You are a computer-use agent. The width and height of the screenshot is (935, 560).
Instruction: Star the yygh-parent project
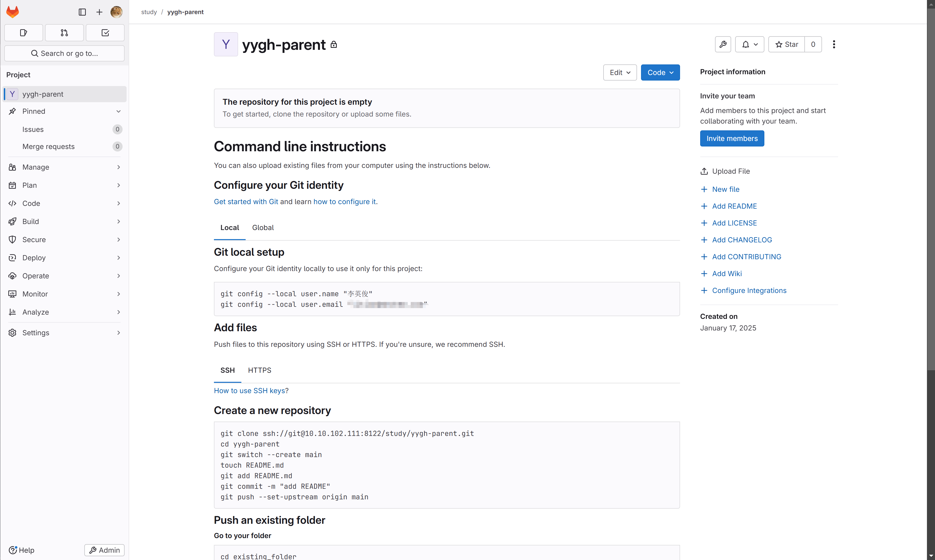click(786, 45)
